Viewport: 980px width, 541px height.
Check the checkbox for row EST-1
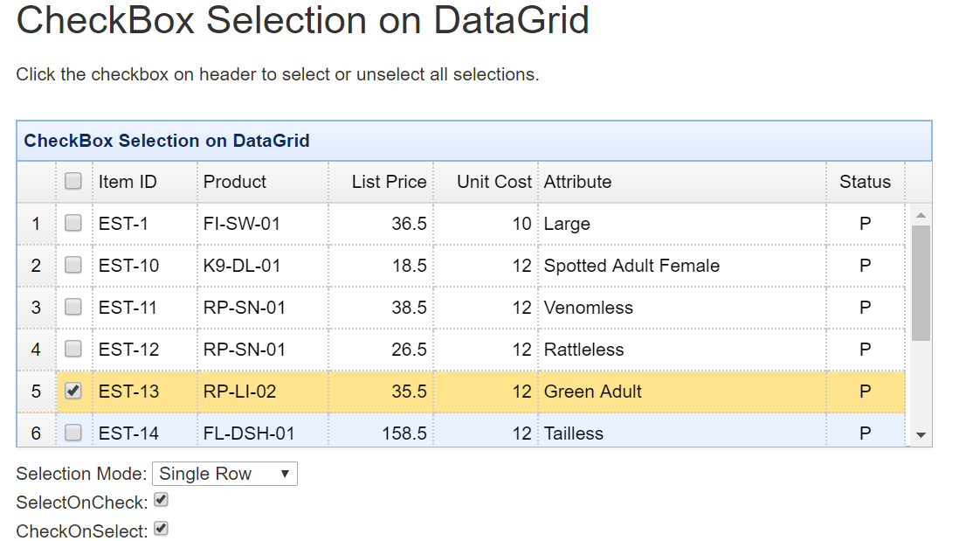click(x=73, y=223)
